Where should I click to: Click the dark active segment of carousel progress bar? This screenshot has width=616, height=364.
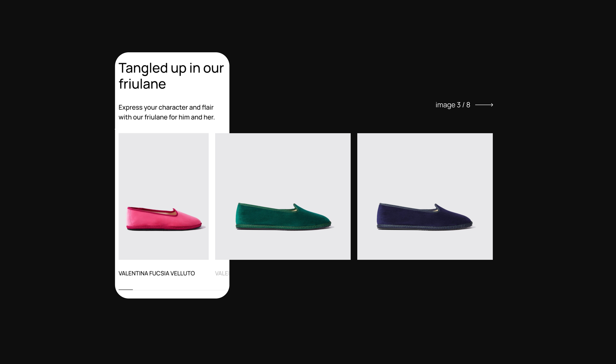(126, 290)
